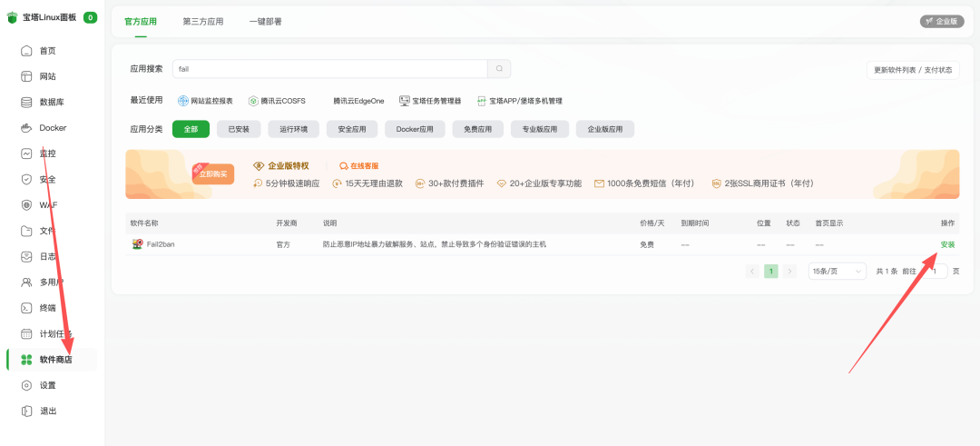Filter by 企业版应用 category
Screen dimensions: 980x446
605,130
